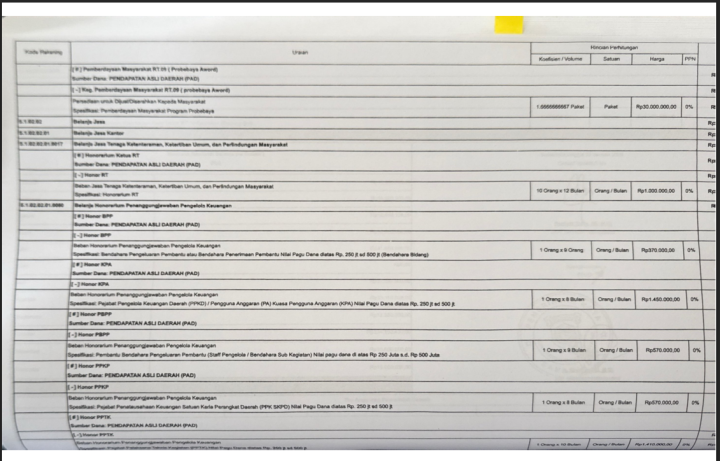Select the Uraian column header
The image size is (720, 461).
[300, 51]
